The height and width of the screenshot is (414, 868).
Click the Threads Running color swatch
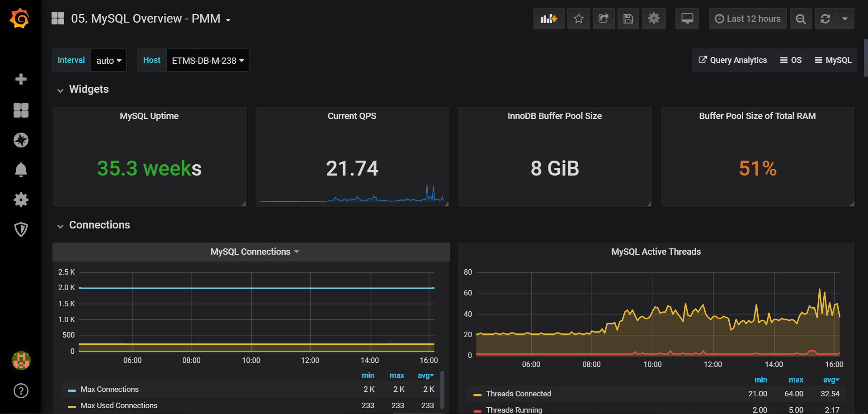pyautogui.click(x=478, y=410)
